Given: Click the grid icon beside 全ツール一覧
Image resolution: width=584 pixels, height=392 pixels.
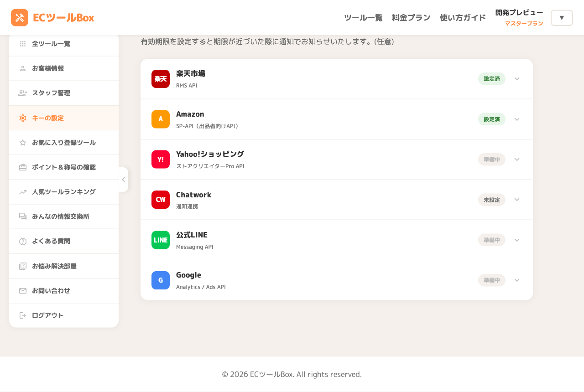Looking at the screenshot, I should [x=23, y=44].
